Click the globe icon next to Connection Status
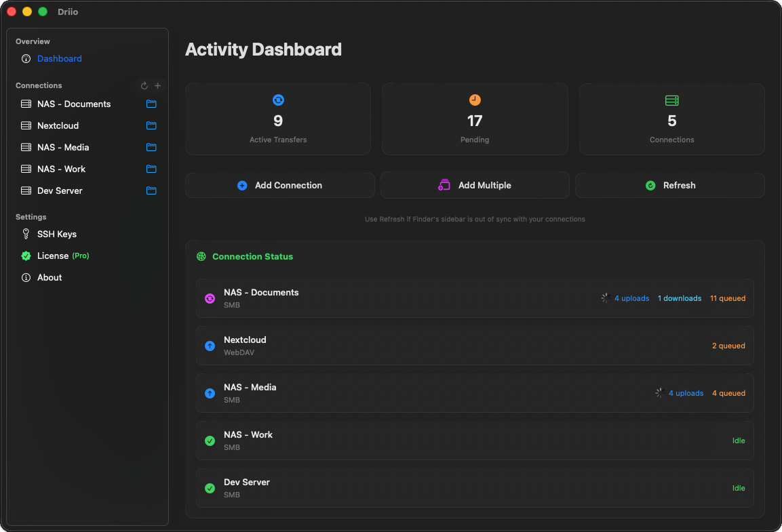The height and width of the screenshot is (532, 782). coord(201,256)
